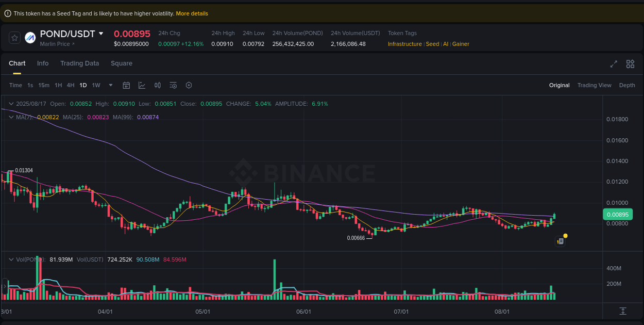
Task: Collapse the Vol(POND) volume indicator panel
Action: (x=10, y=259)
